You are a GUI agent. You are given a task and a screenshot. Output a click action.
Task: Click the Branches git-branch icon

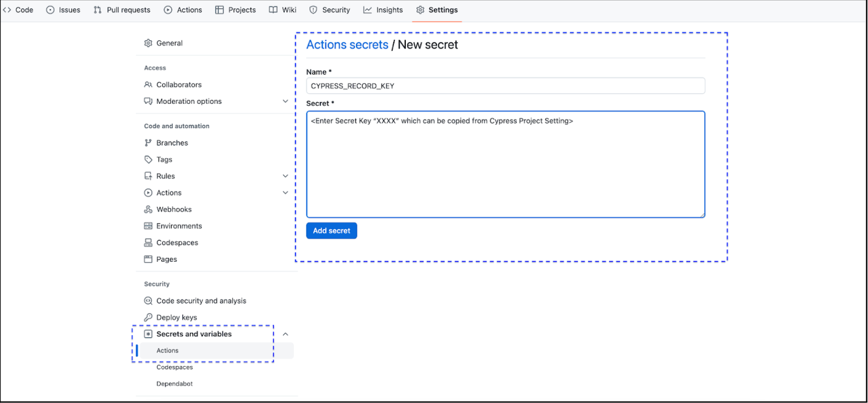(148, 143)
